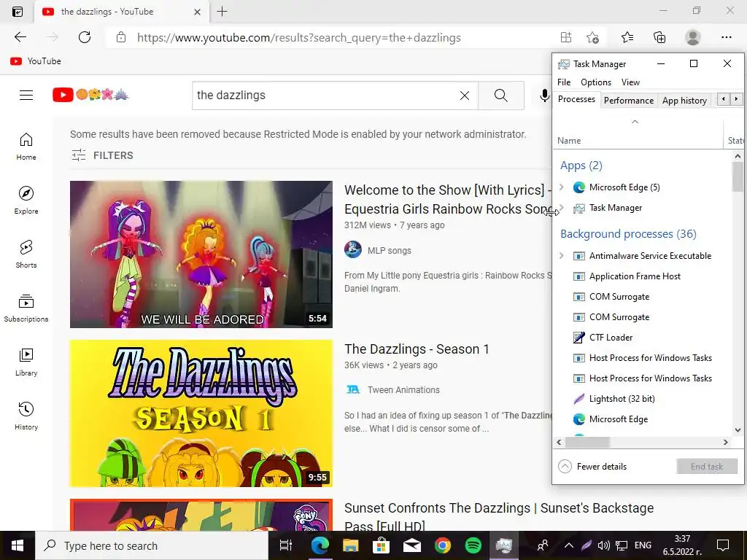
Task: Switch to the Processes tab
Action: point(576,99)
